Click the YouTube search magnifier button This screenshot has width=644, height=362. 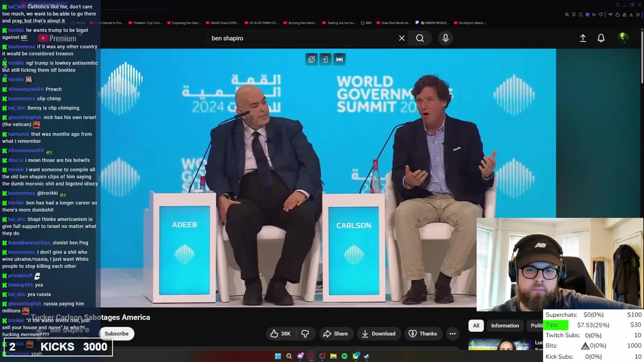(x=420, y=38)
